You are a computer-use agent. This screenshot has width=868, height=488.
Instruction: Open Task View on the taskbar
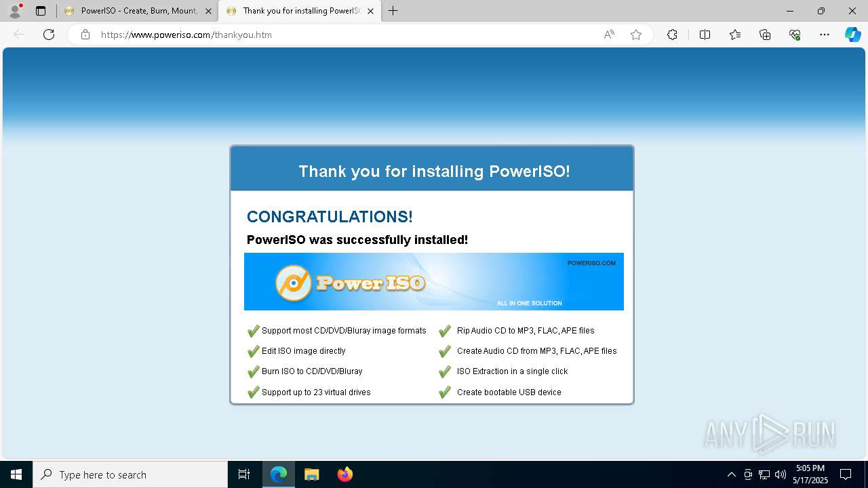(244, 474)
